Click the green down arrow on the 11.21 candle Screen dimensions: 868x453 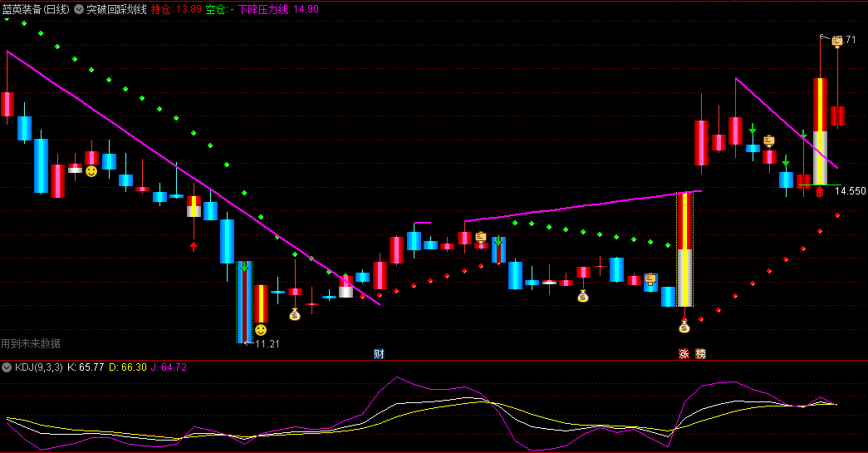point(243,267)
